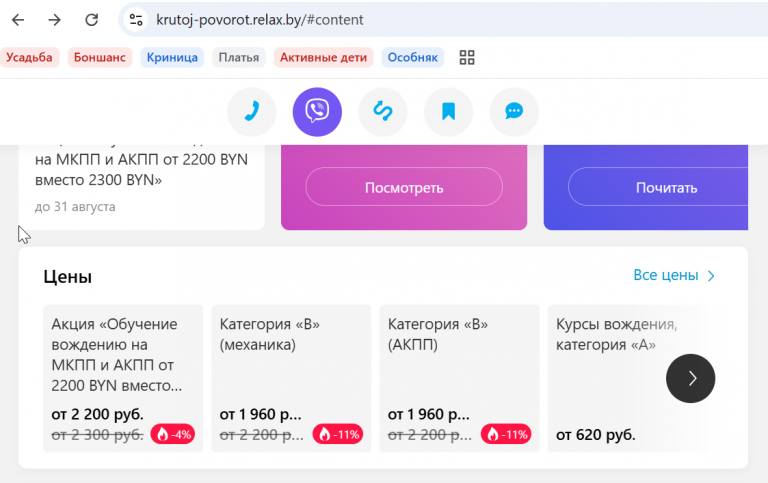Select the «Категория «B» (механика)» price card
This screenshot has width=768, height=483.
click(291, 378)
